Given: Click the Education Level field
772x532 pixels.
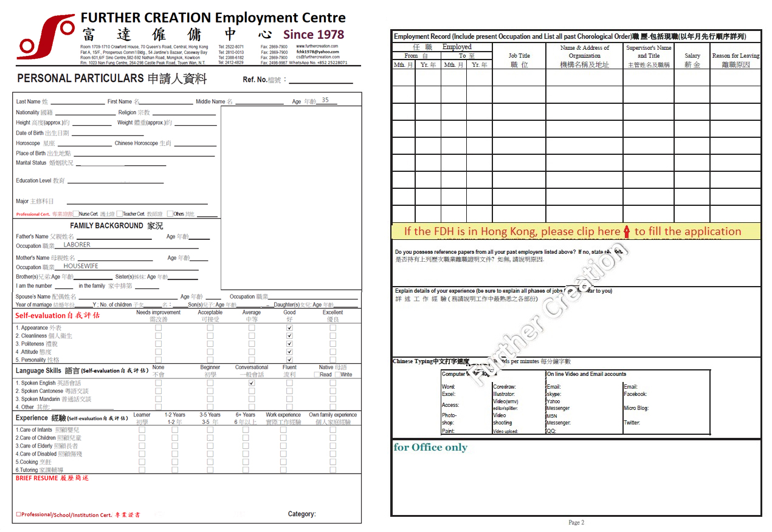Looking at the screenshot, I should tap(115, 180).
